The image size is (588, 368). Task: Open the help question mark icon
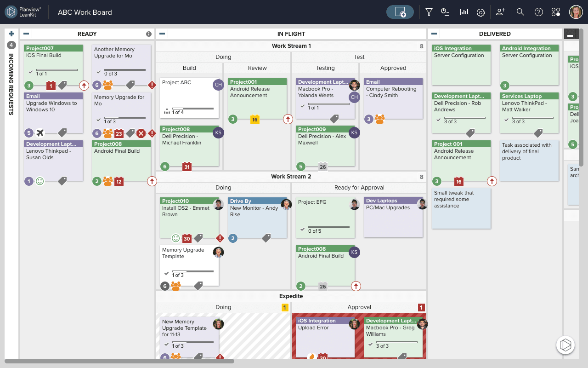[539, 12]
